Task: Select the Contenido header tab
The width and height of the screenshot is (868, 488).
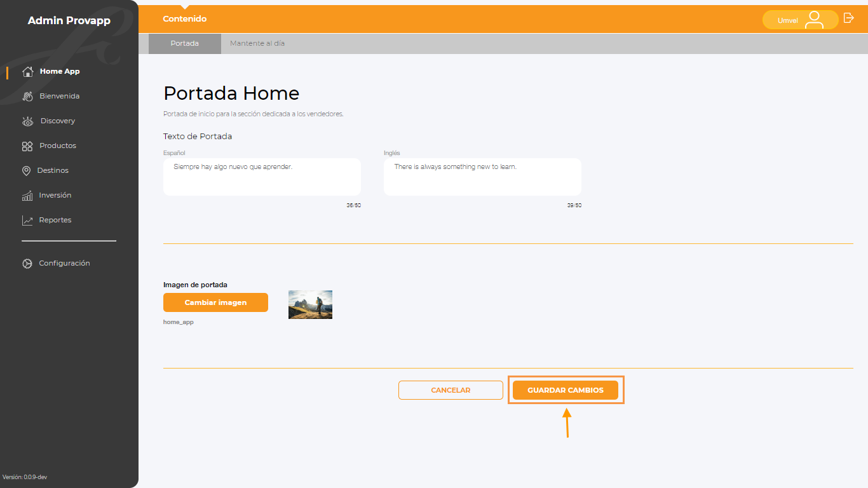Action: 185,19
